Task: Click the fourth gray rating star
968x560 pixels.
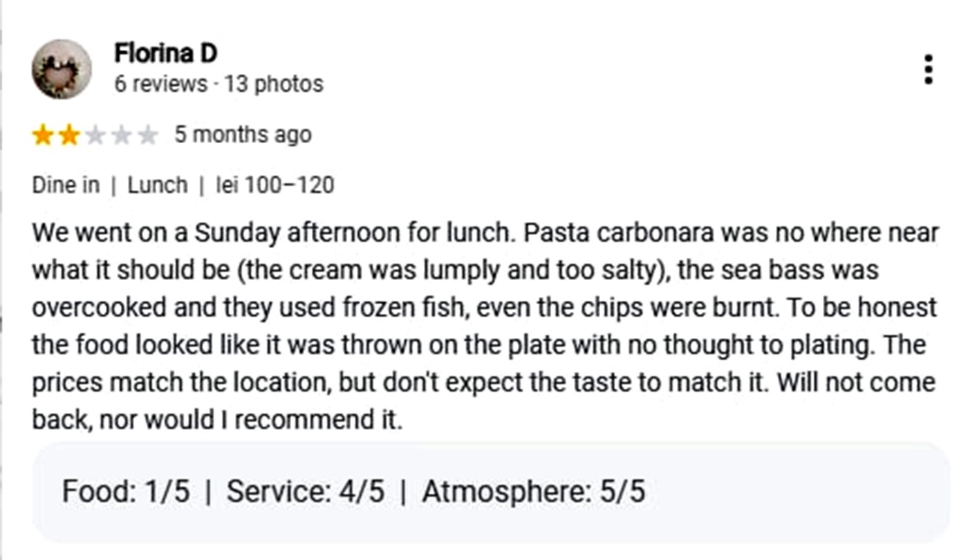Action: coord(121,136)
